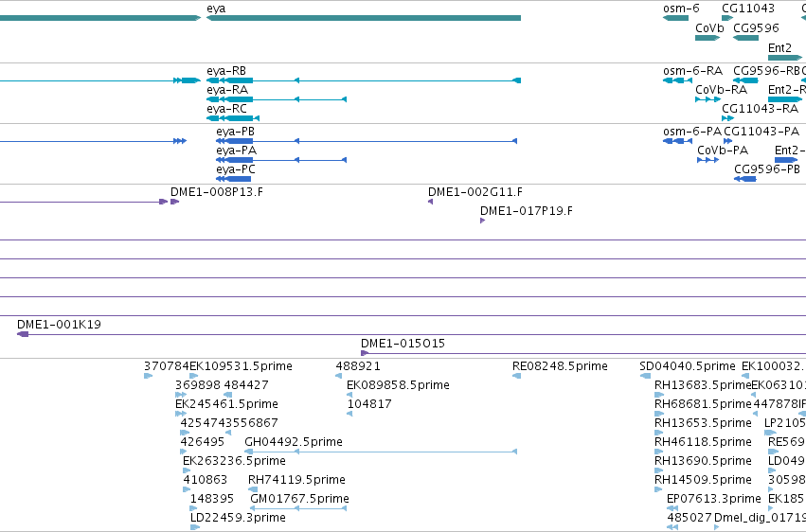Click EST 485027 label
The width and height of the screenshot is (806, 532).
pos(690,518)
